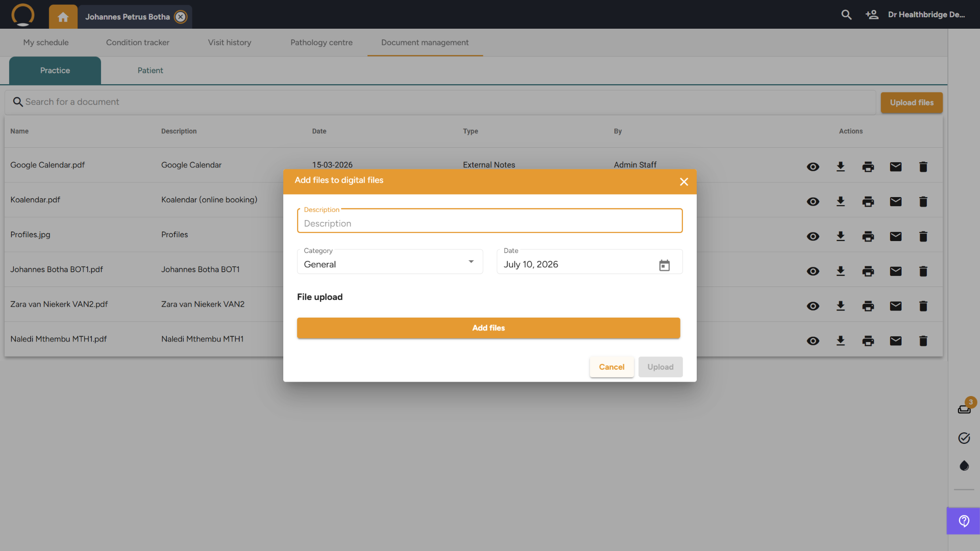The height and width of the screenshot is (551, 980).
Task: Email Johannes Botha BOT1.pdf
Action: (896, 272)
